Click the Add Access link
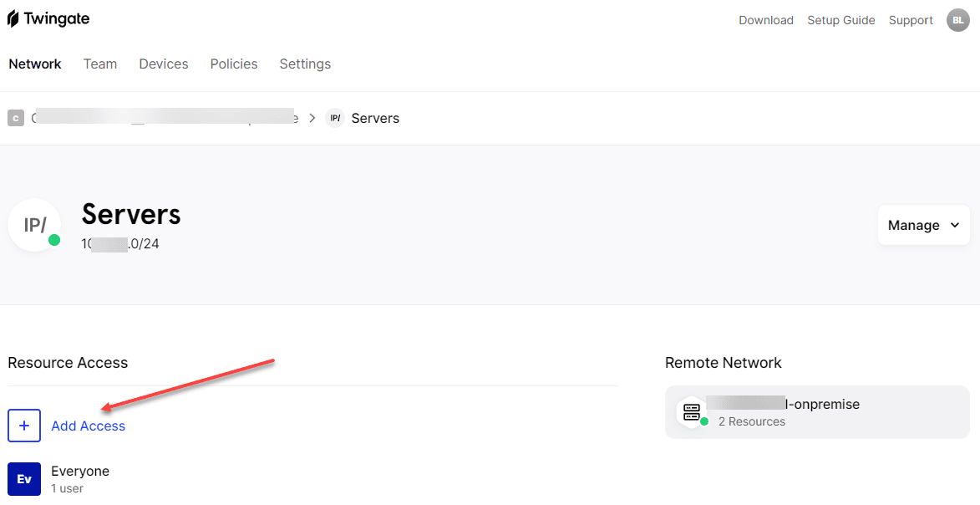 point(89,426)
